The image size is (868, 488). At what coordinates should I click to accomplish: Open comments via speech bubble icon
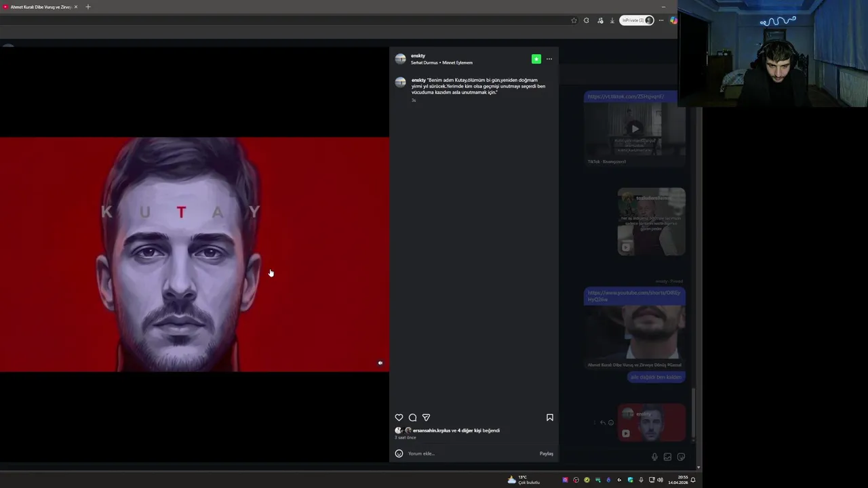click(412, 418)
